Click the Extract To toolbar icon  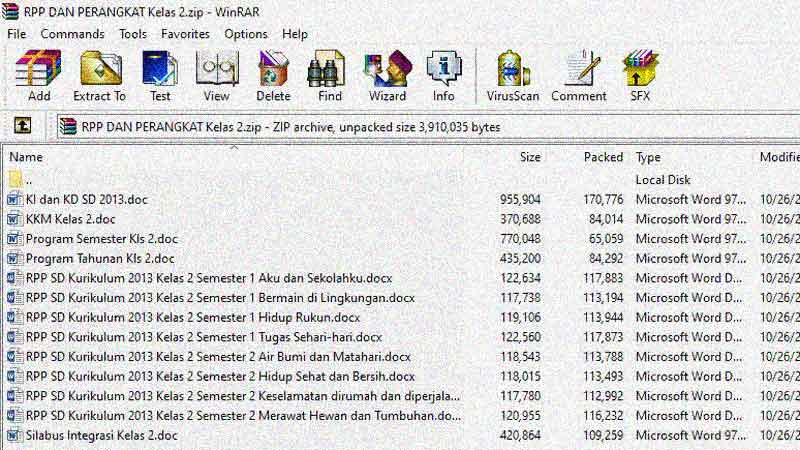pos(101,68)
